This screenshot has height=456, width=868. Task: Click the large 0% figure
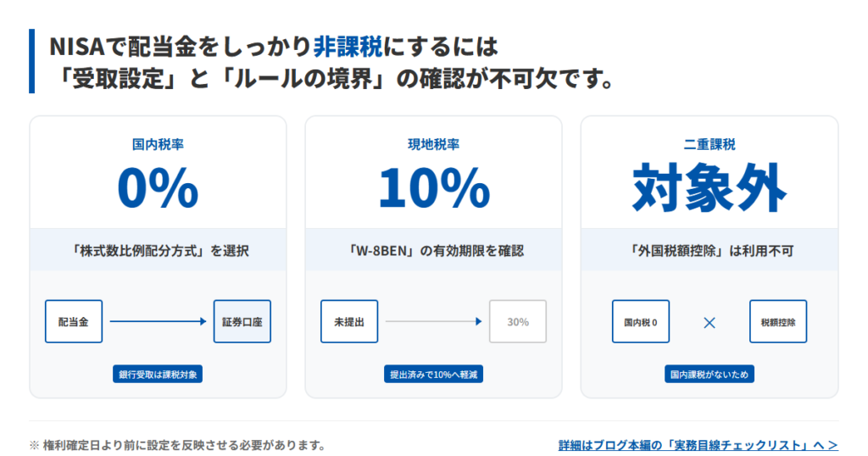pos(158,187)
